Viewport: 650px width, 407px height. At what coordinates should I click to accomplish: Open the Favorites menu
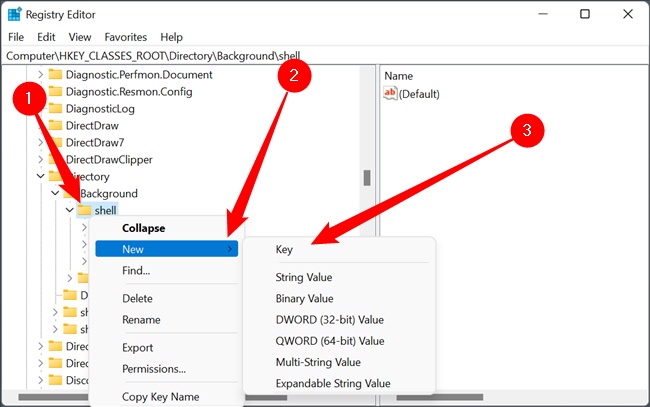pyautogui.click(x=125, y=36)
